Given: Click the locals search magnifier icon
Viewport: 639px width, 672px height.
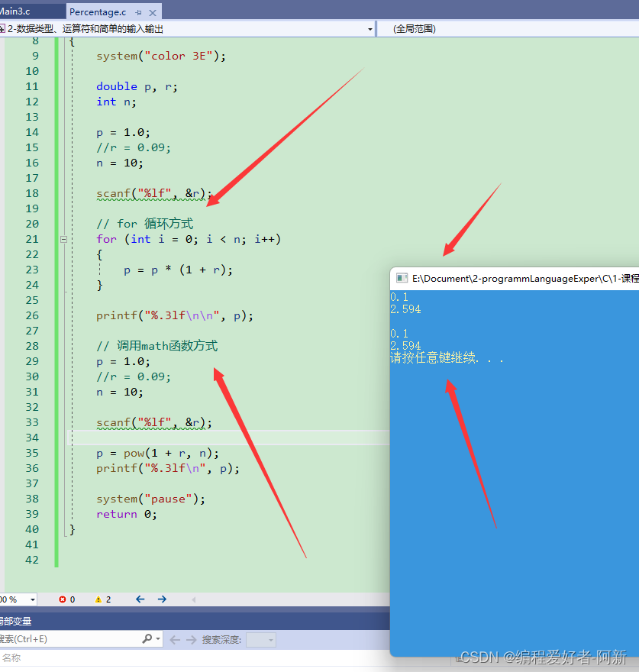Looking at the screenshot, I should tap(147, 639).
